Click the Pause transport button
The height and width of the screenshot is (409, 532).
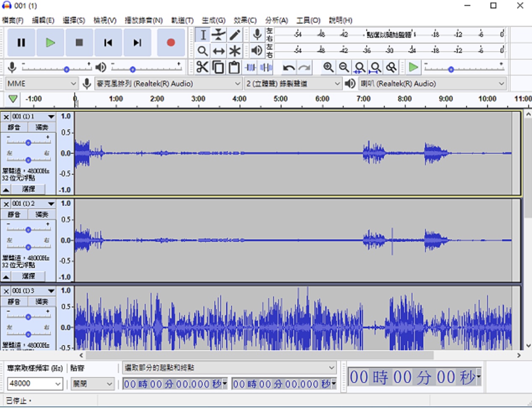coord(21,42)
